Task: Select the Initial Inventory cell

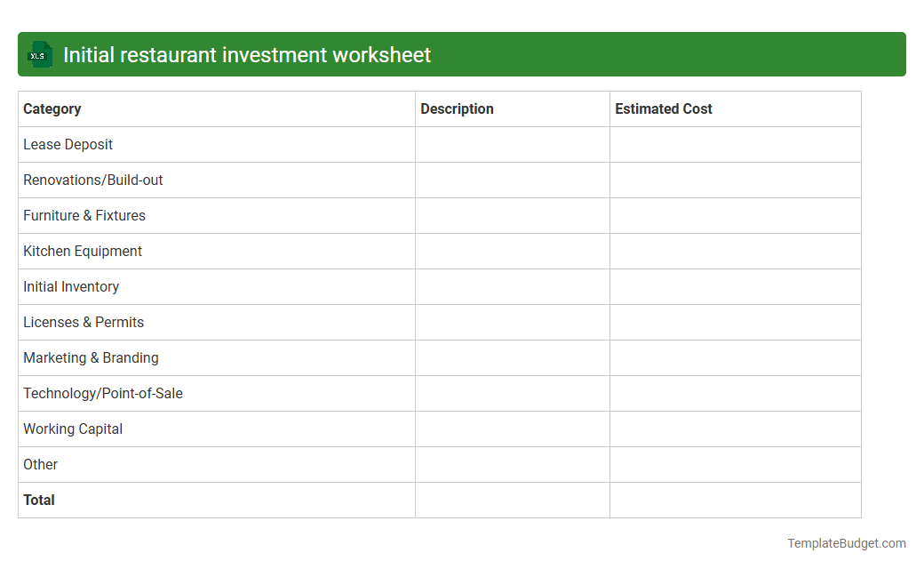Action: pyautogui.click(x=71, y=286)
